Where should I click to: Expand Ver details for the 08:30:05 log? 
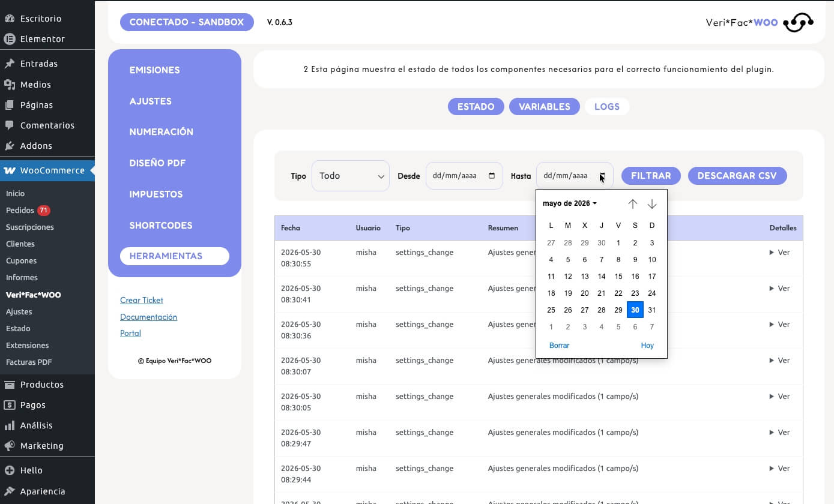[779, 397]
